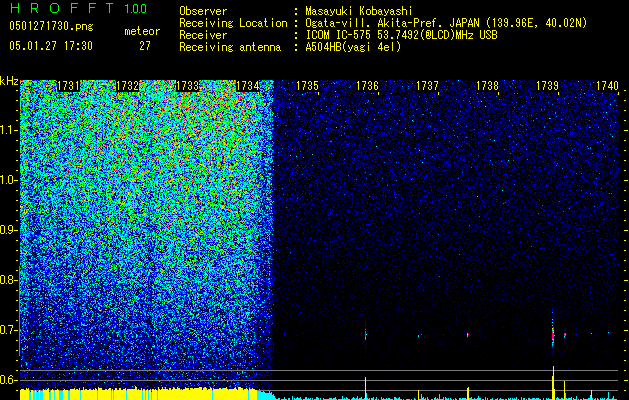Click the 0.8 frequency axis label
This screenshot has height=400, width=629.
coord(8,280)
